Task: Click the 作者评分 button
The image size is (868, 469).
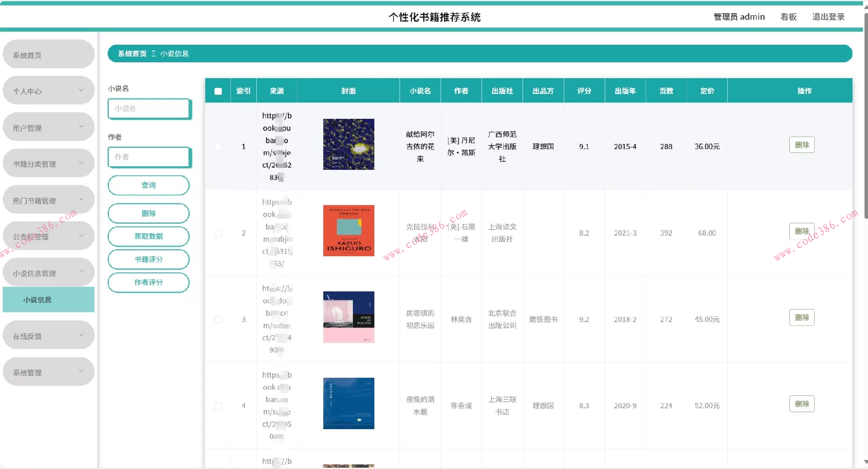Action: 148,282
